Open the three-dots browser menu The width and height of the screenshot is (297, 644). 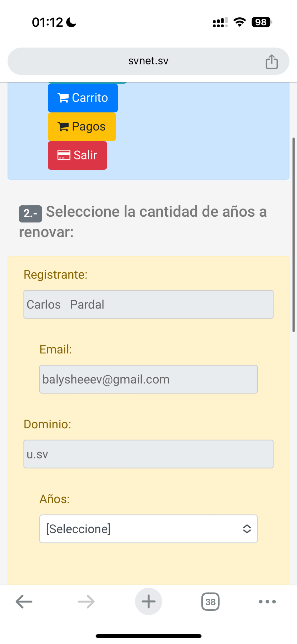point(267,602)
